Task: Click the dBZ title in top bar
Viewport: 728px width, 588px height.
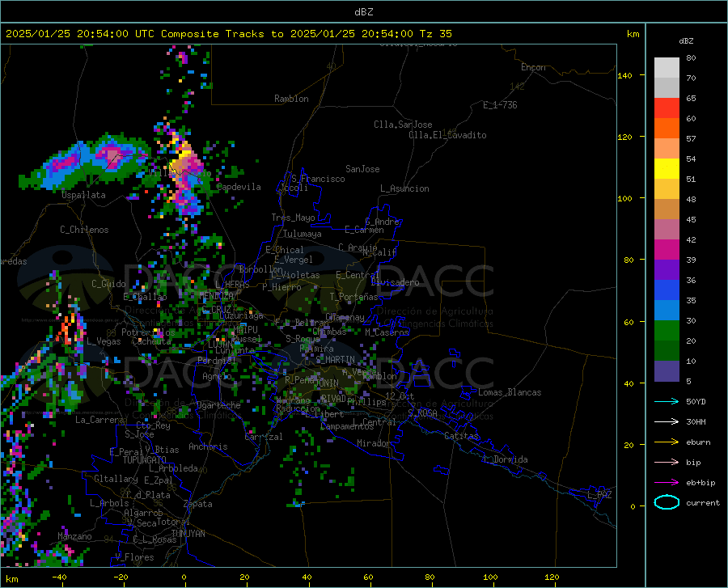Action: coord(363,12)
